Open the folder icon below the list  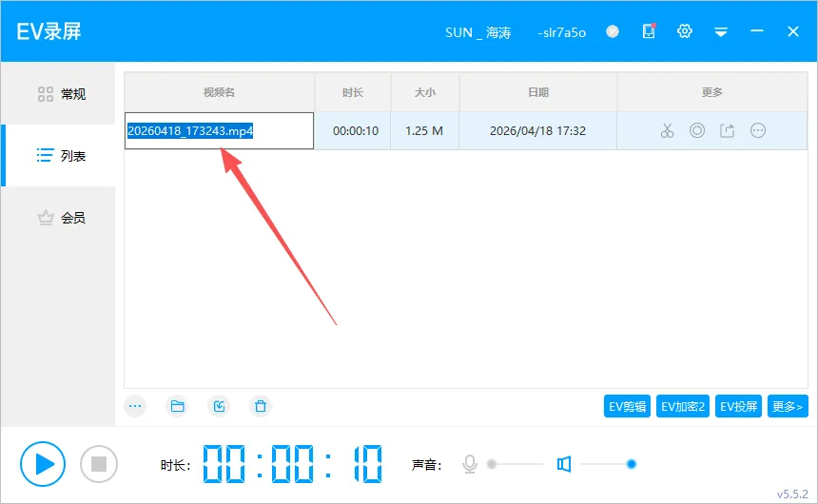coord(177,406)
